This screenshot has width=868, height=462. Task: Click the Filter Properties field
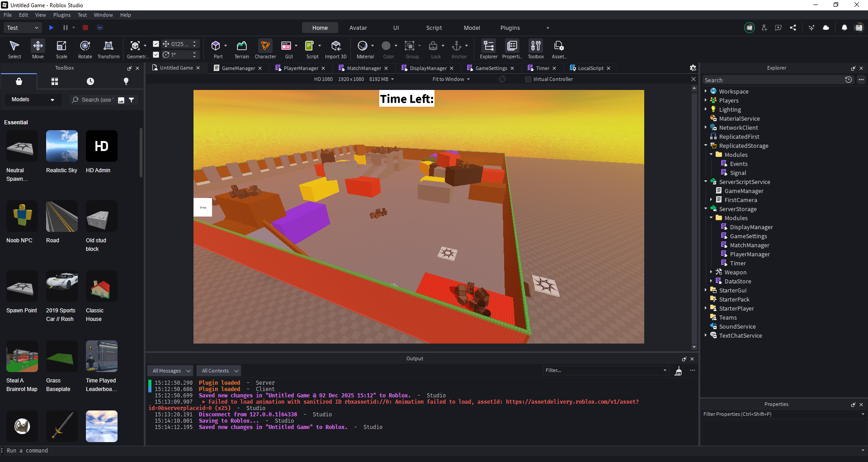pos(783,414)
